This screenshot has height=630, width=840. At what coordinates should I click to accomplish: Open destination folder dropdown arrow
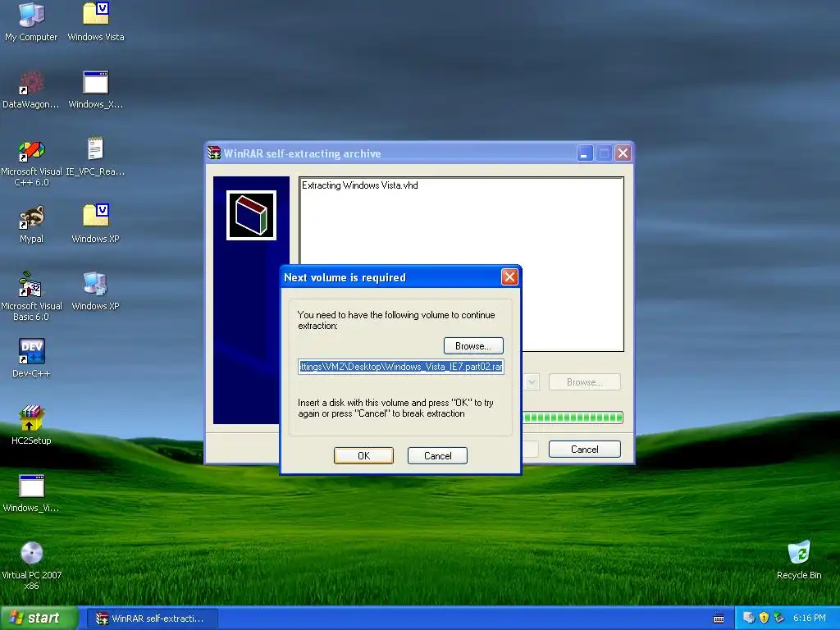[x=532, y=382]
